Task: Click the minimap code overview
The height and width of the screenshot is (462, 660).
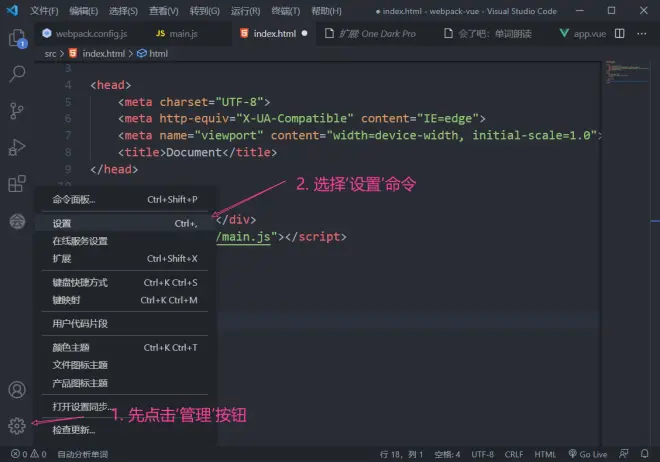Action: [627, 72]
